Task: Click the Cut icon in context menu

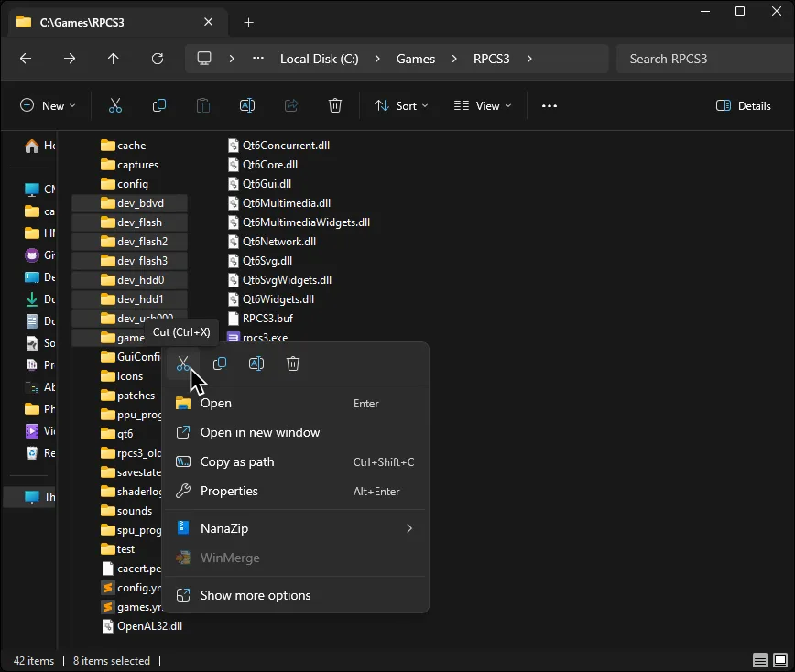Action: coord(183,363)
